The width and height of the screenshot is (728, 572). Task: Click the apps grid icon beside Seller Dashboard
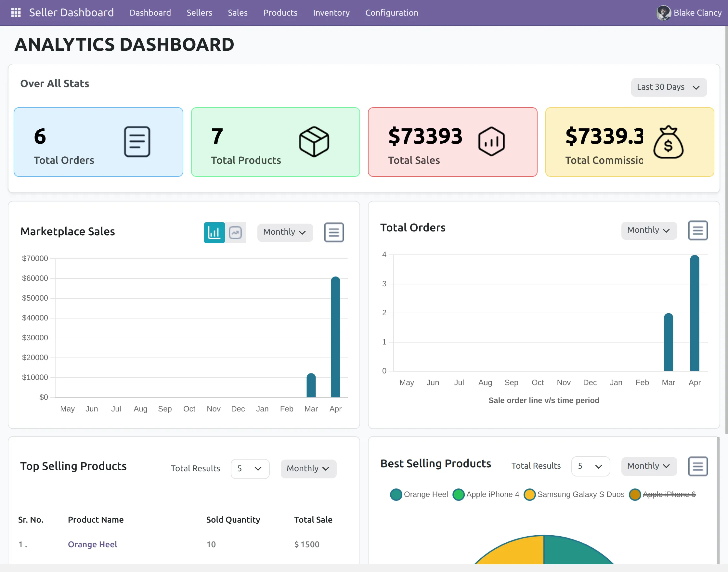coord(15,12)
